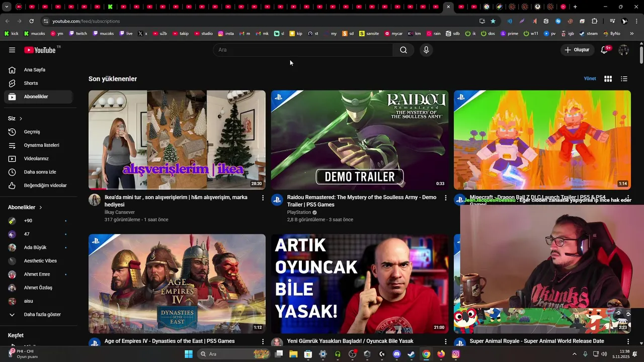Open the +90 channel subscription
The width and height of the screenshot is (644, 362).
(x=38, y=221)
